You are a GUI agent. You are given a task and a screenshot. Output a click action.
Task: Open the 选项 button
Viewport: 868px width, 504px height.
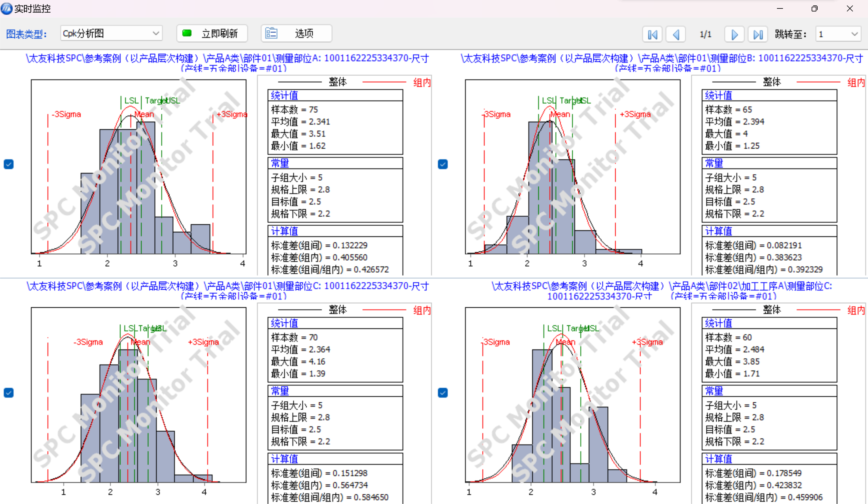click(296, 33)
